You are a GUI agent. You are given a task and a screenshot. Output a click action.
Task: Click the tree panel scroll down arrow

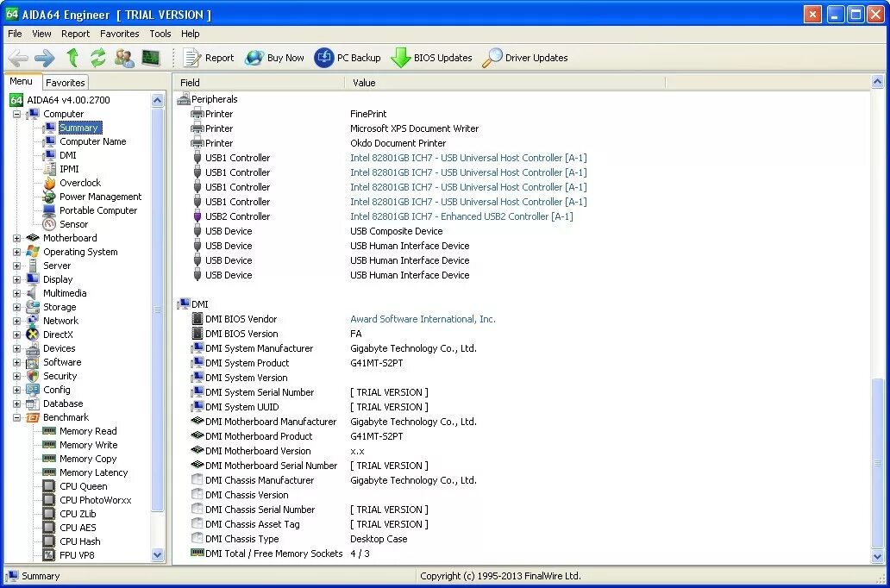[x=158, y=554]
